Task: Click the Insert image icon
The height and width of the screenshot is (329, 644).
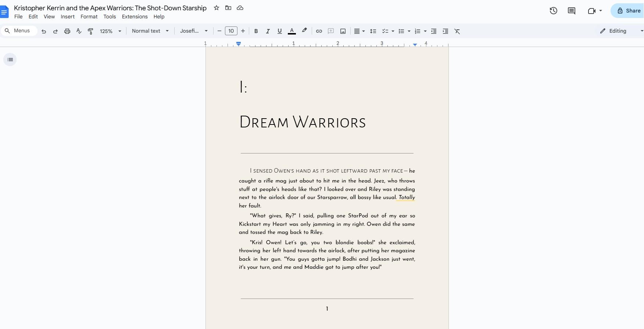Action: tap(343, 31)
